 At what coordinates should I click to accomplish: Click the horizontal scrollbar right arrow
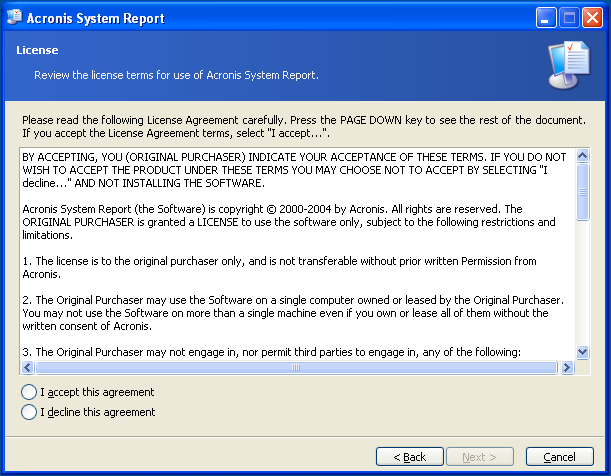[567, 367]
